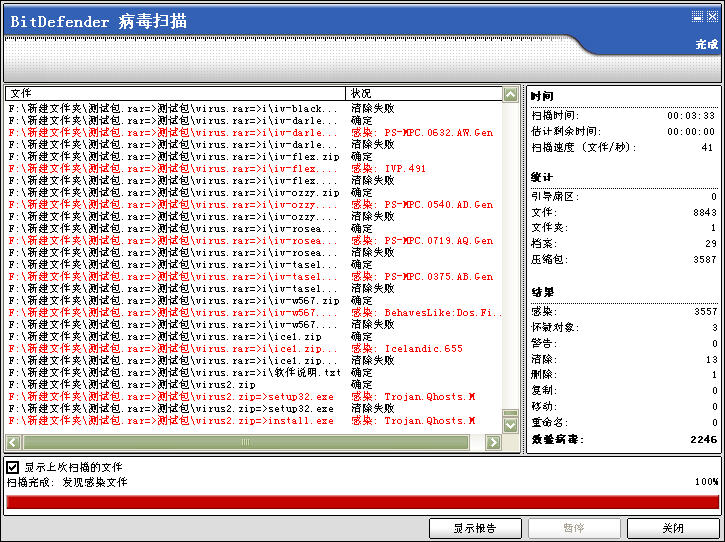Click the 扫描完成: 发现感染文件 status text
This screenshot has width=725, height=542.
coord(67,482)
